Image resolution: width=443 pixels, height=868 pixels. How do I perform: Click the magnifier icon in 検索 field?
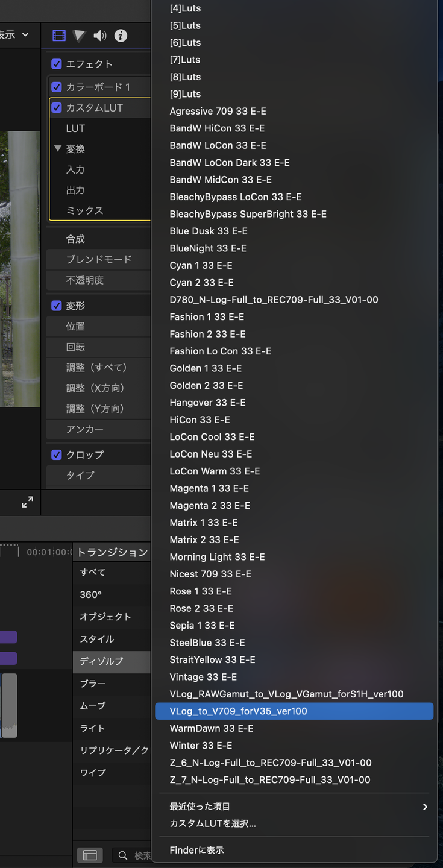[x=123, y=855]
